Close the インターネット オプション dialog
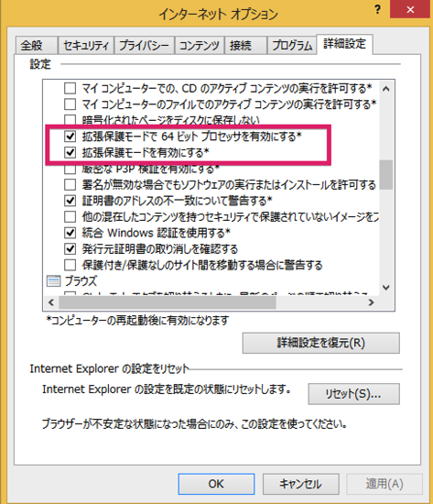Screen dimensions: 433x504 pos(410,9)
